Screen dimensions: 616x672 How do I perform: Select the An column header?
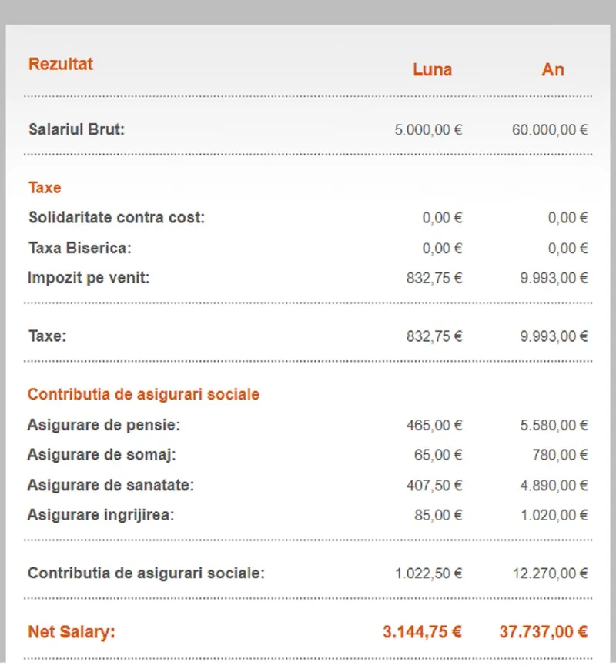coord(553,69)
